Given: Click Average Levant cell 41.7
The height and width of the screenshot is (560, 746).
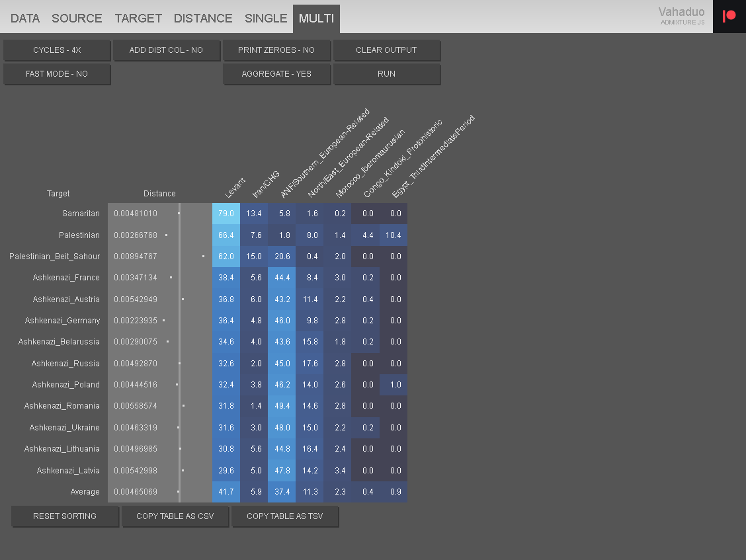Looking at the screenshot, I should [226, 492].
